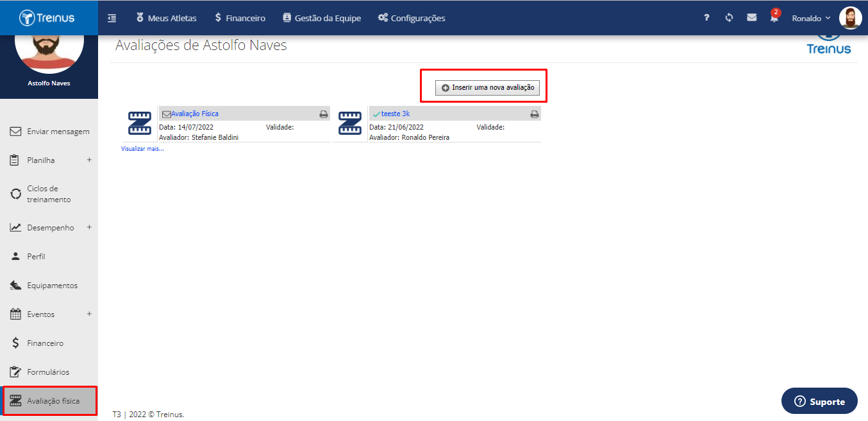Open Gestão da Equipe menu
The width and height of the screenshot is (868, 421).
(322, 18)
